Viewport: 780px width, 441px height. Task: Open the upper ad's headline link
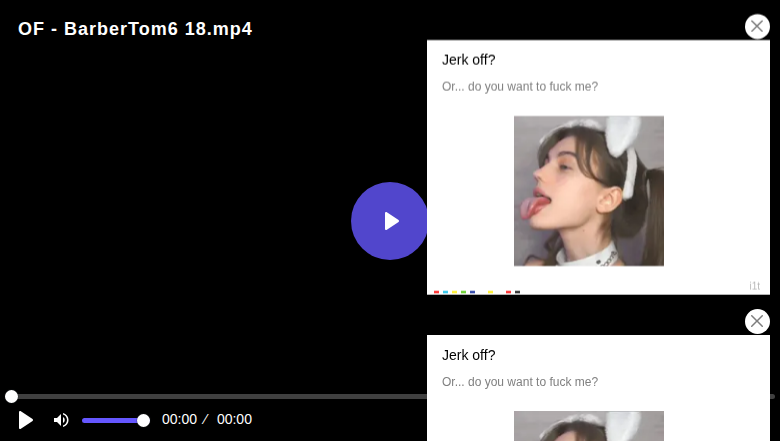tap(469, 59)
